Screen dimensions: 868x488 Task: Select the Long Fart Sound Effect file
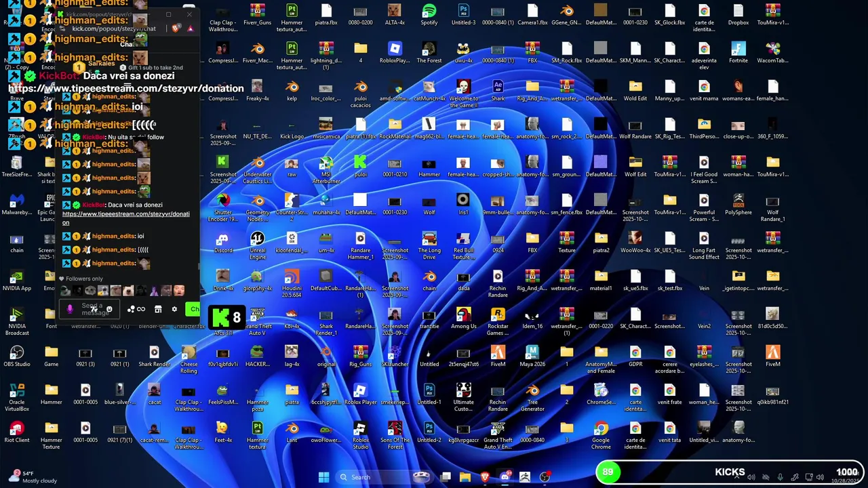pos(704,247)
